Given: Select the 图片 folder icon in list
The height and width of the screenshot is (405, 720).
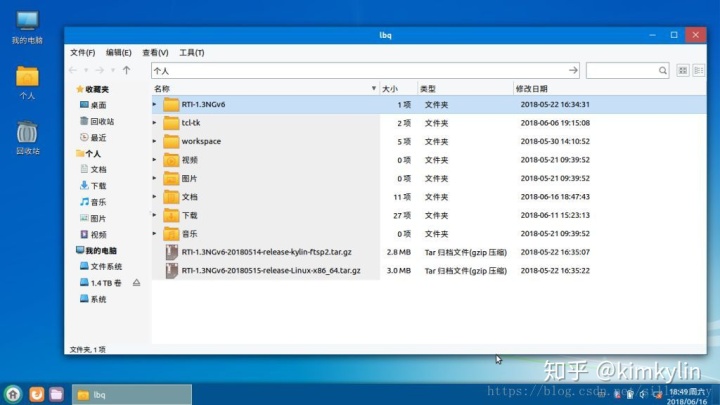Looking at the screenshot, I should 171,178.
